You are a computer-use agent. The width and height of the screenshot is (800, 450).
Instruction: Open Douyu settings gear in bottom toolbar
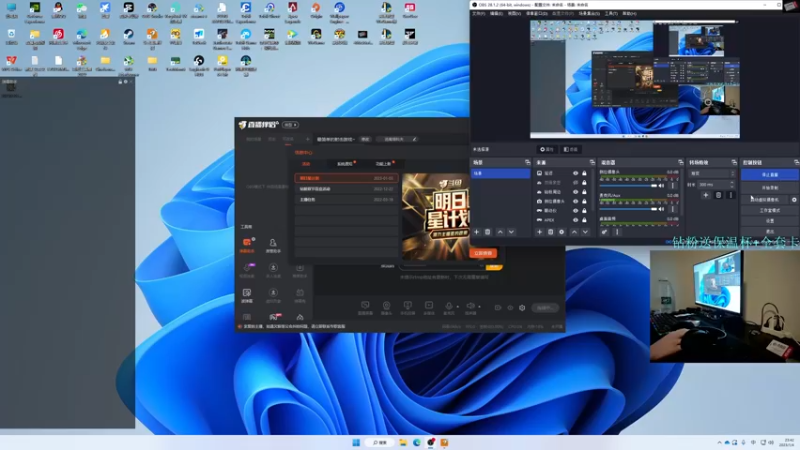(522, 308)
